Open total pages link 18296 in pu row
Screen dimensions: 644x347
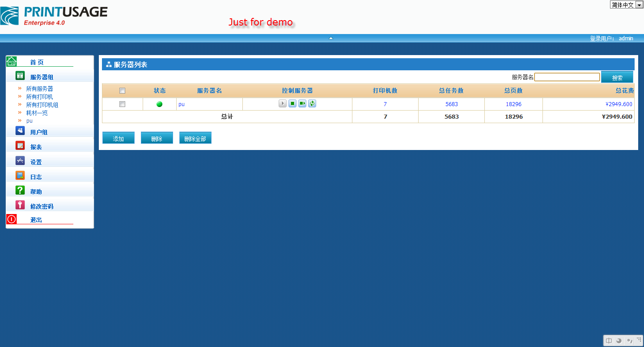(513, 104)
